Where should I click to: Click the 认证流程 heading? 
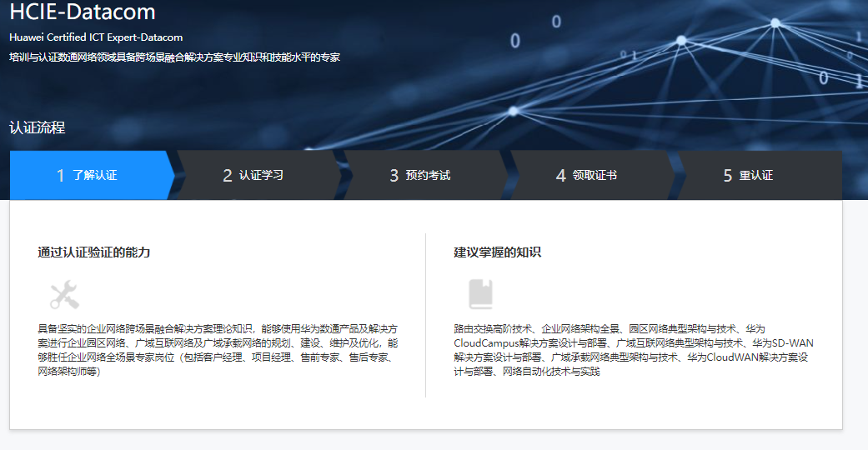37,127
